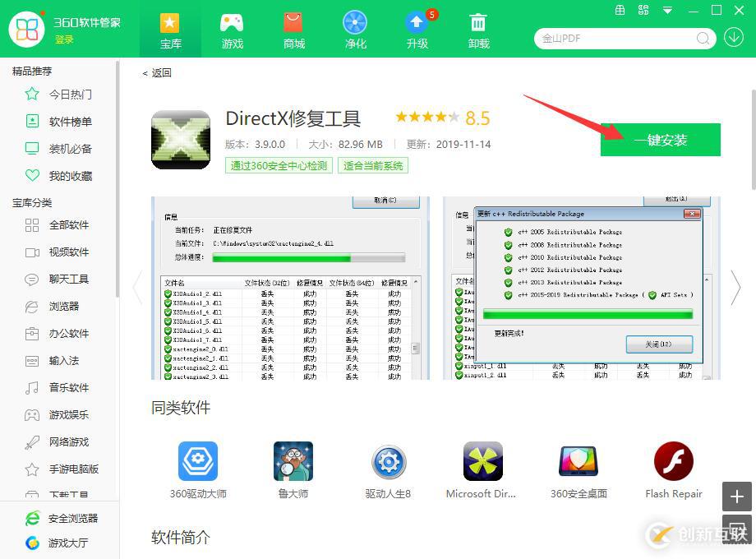Open the 商城 tab
Image resolution: width=756 pixels, height=559 pixels.
point(293,31)
